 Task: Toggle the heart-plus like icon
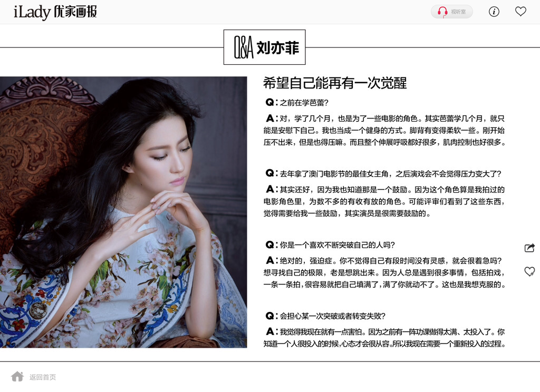click(x=529, y=271)
